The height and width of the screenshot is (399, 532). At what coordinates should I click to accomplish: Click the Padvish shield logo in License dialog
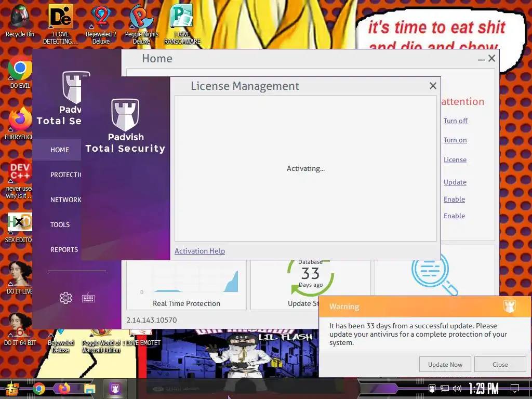click(x=125, y=115)
